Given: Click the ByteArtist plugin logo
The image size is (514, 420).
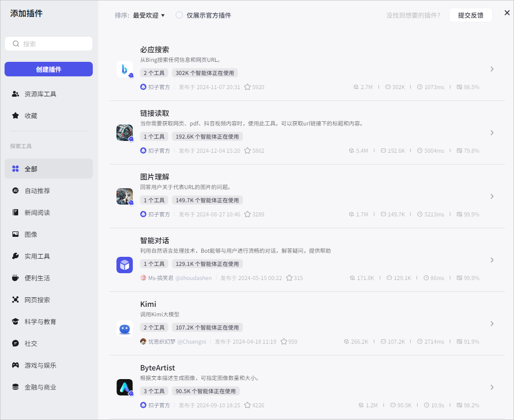Looking at the screenshot, I should point(125,387).
